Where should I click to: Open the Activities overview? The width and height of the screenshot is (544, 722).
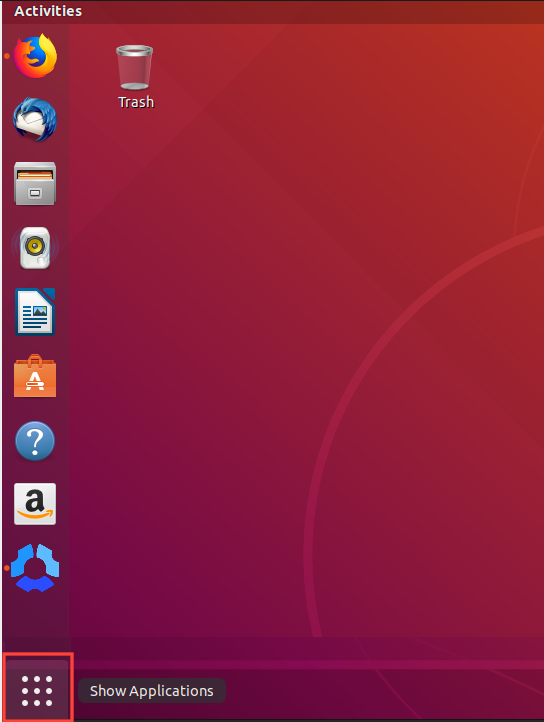tap(48, 11)
